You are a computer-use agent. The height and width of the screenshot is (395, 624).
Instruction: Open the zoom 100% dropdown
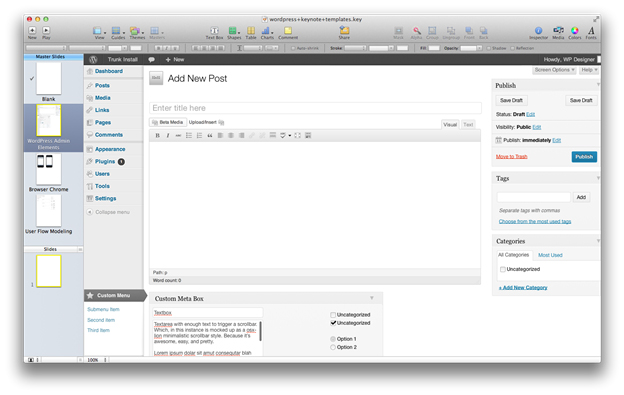(x=97, y=360)
